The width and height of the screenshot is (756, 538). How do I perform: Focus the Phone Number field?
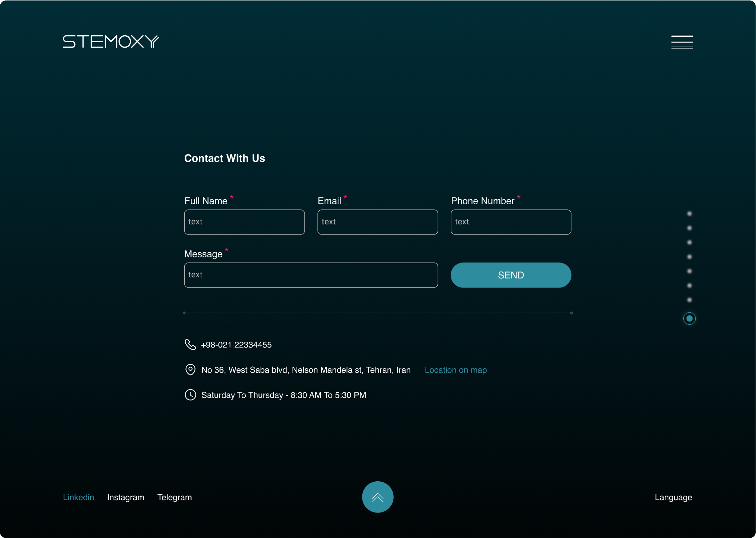[511, 222]
